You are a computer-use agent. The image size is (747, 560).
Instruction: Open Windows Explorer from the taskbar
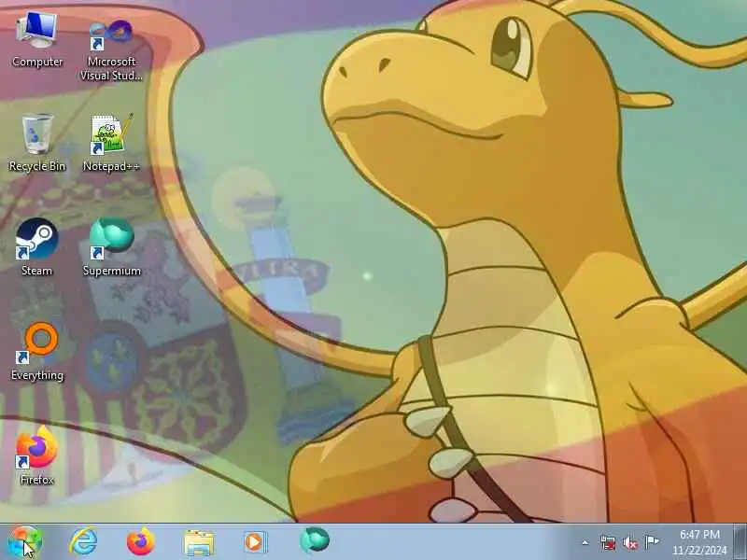199,542
